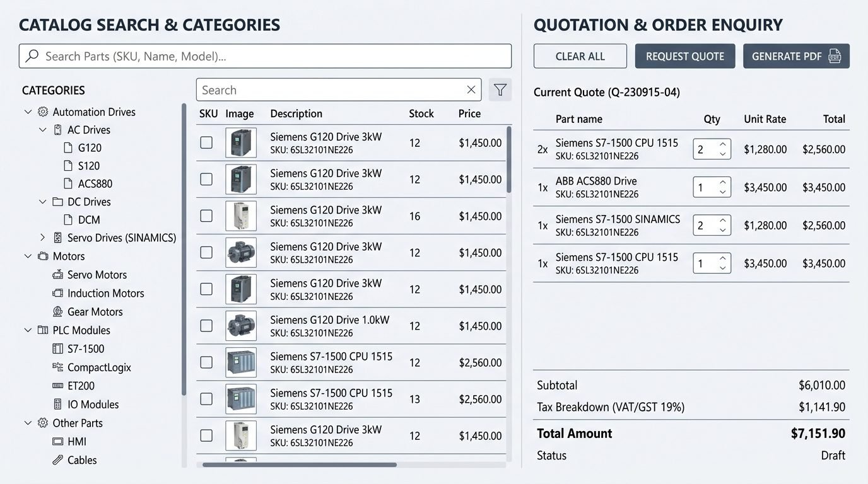Image resolution: width=868 pixels, height=484 pixels.
Task: Select the Servo Motors category icon
Action: tap(58, 275)
